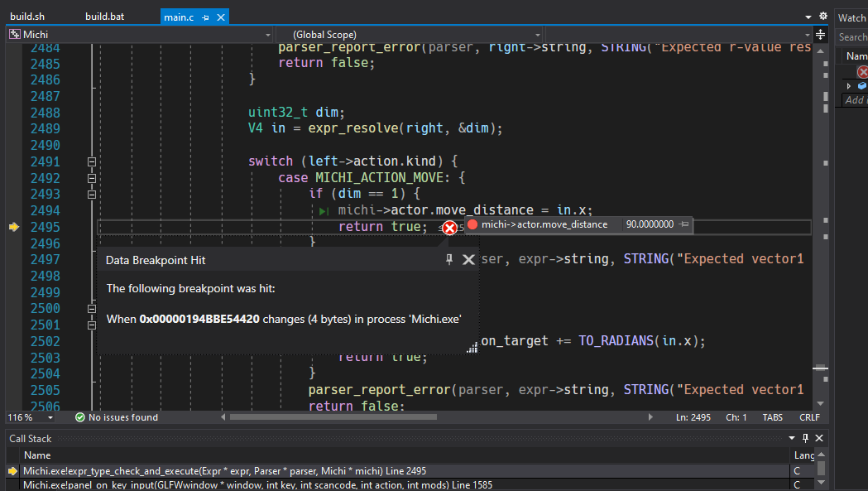This screenshot has height=491, width=868.
Task: Click the expr_resolve call on line 2489
Action: click(x=353, y=128)
